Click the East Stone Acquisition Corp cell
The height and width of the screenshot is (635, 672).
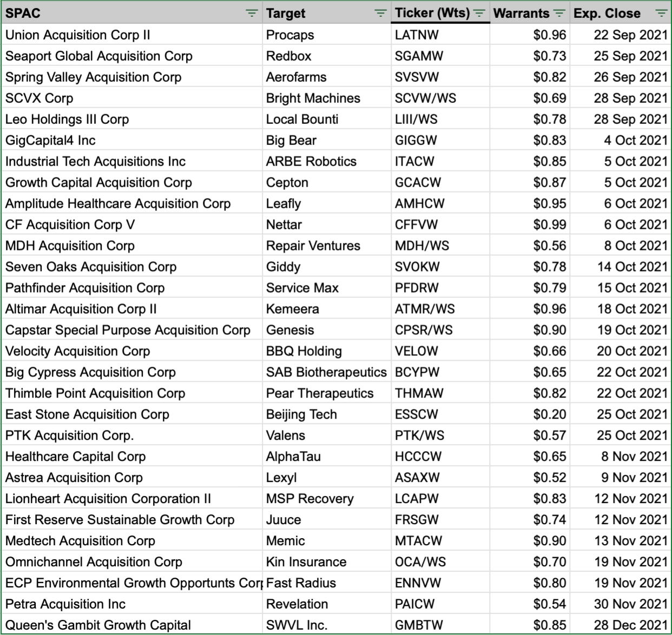coord(132,415)
